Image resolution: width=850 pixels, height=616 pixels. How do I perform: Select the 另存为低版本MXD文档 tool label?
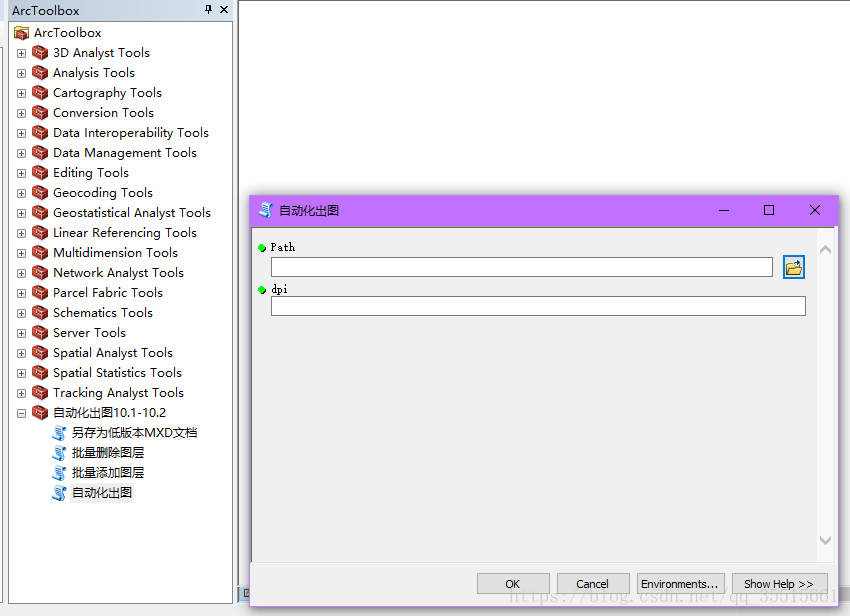pos(134,433)
